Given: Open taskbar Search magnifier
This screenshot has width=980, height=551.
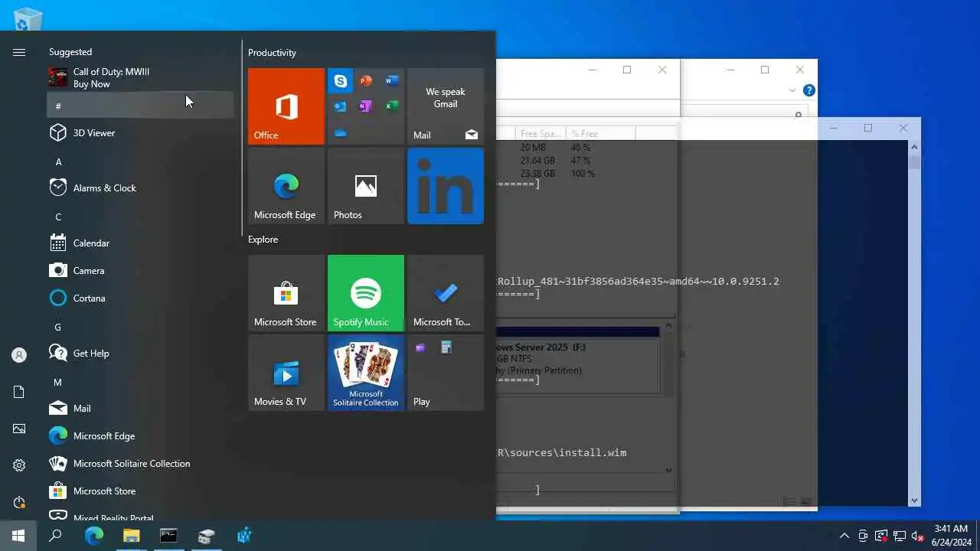Looking at the screenshot, I should (55, 536).
